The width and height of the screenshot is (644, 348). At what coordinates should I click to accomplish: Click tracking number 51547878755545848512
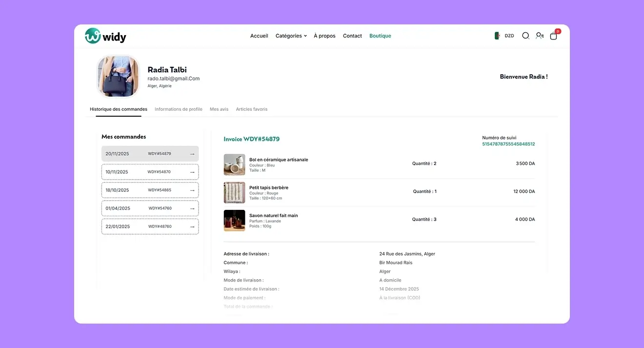click(x=508, y=144)
